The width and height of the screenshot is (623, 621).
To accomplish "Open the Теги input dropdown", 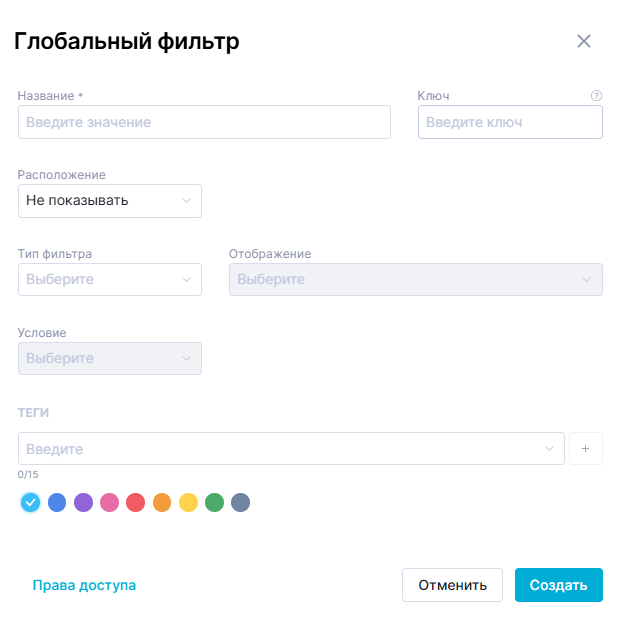I will pyautogui.click(x=290, y=449).
